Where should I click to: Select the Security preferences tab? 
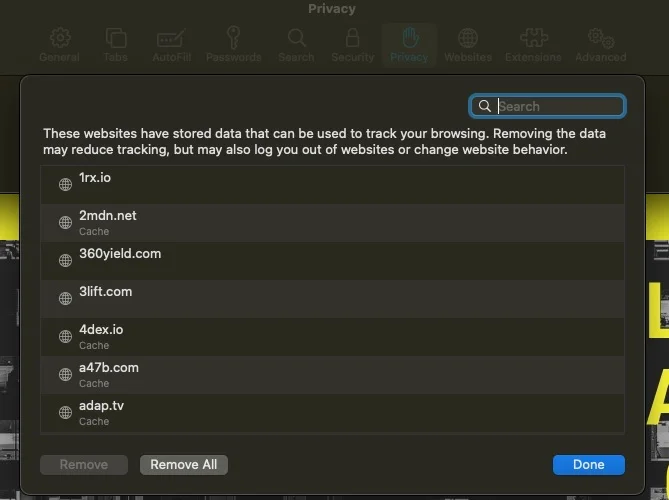tap(352, 45)
